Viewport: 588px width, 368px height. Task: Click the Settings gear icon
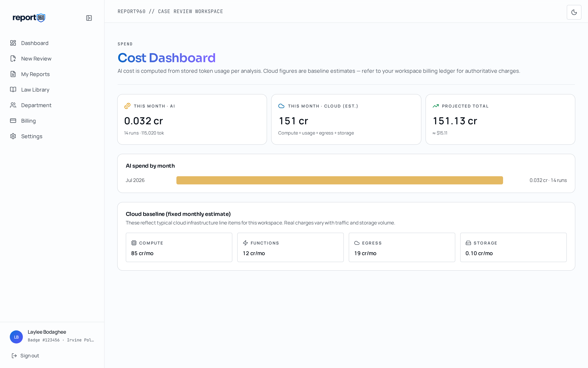[13, 136]
